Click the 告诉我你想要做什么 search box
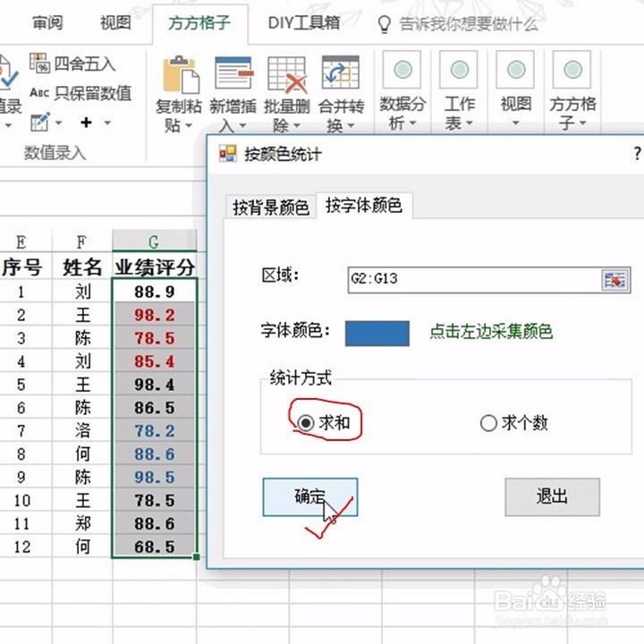The image size is (644, 644). [x=468, y=24]
